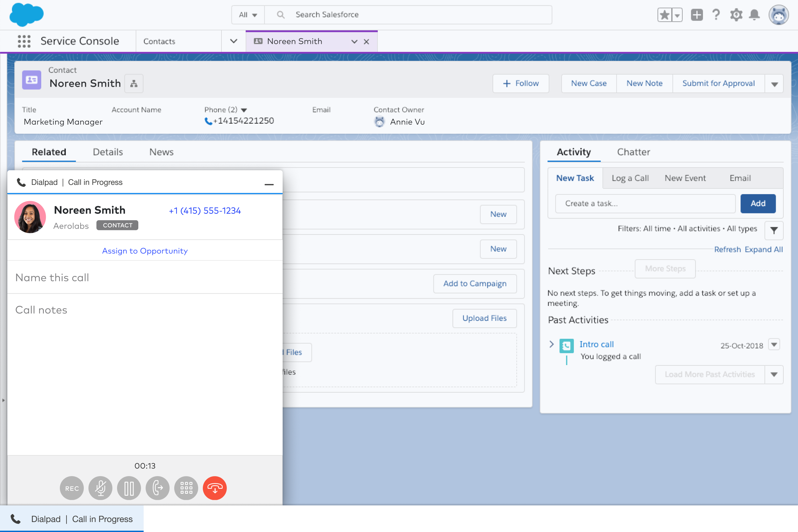
Task: Click the Search Salesforce field
Action: (x=408, y=15)
